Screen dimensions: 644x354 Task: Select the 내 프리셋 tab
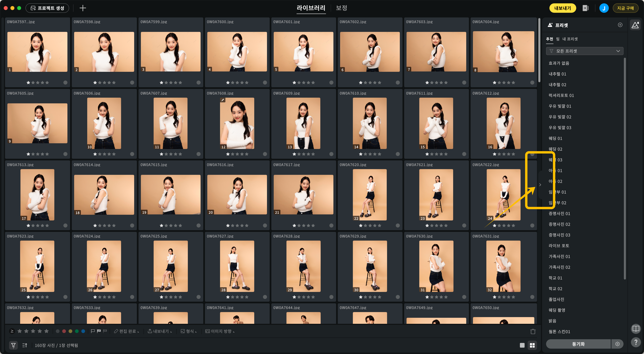pos(570,39)
